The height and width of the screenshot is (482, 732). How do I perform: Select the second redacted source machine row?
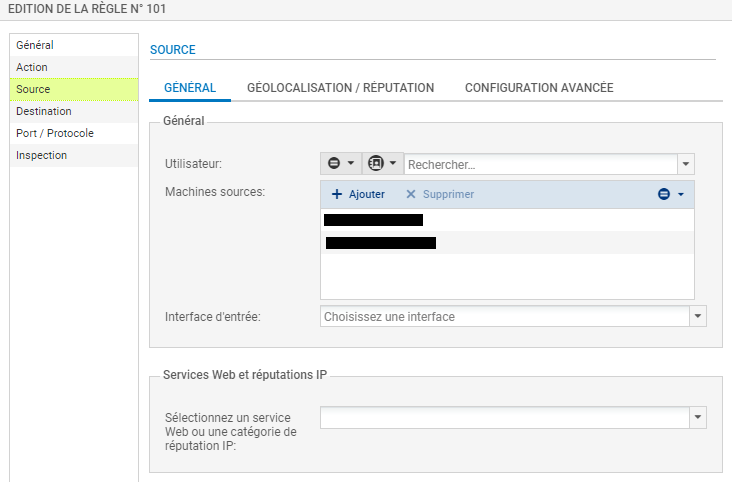click(x=507, y=243)
